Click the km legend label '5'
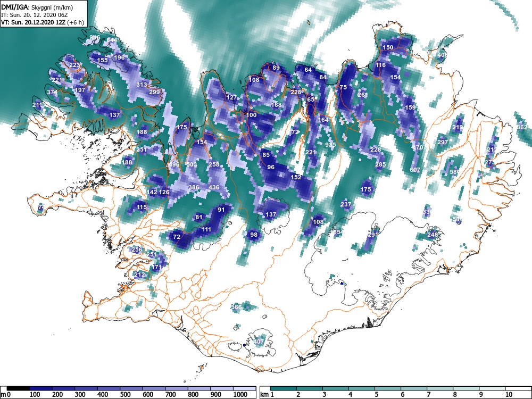This screenshot has height=399, width=532. (x=376, y=395)
